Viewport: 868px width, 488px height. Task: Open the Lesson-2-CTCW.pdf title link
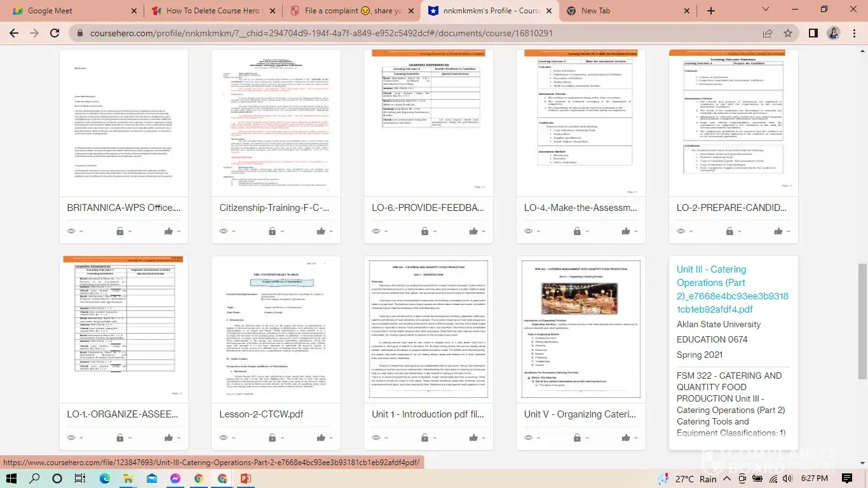point(261,414)
